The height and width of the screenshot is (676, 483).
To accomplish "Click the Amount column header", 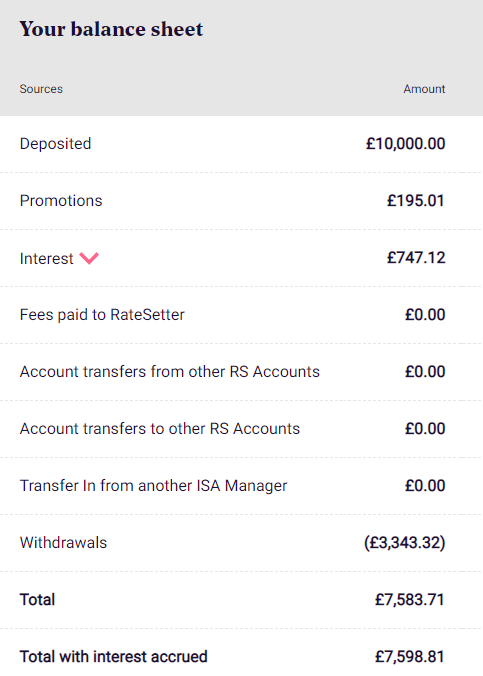I will point(424,89).
